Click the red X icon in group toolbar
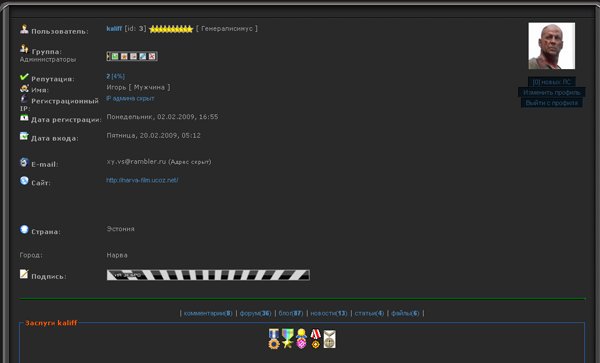This screenshot has height=363, width=600. [152, 56]
